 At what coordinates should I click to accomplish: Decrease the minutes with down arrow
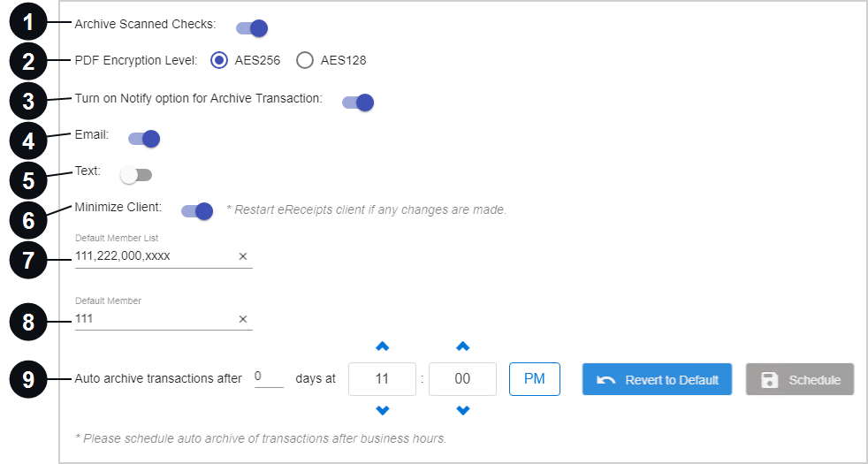click(463, 410)
